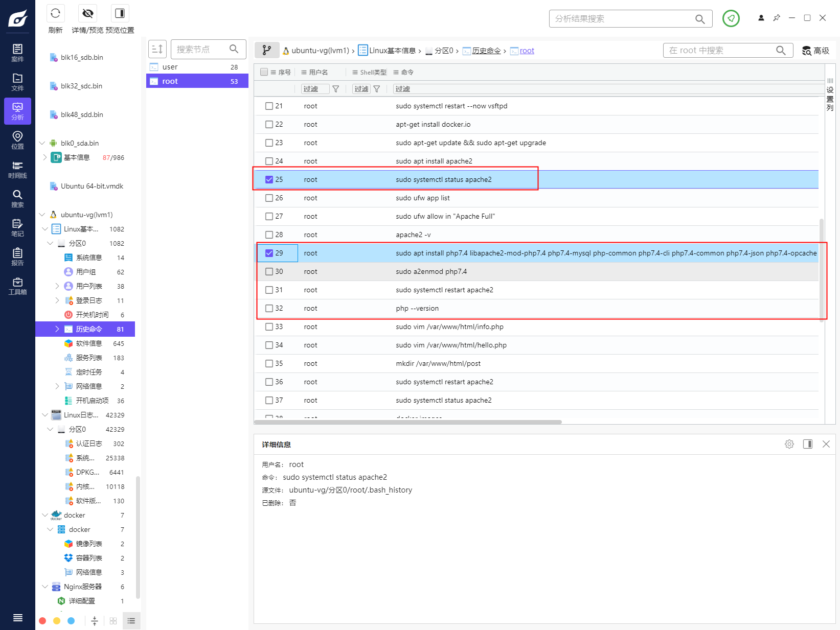Click the 用户名 column filter funnel
The image size is (840, 630).
(x=336, y=89)
